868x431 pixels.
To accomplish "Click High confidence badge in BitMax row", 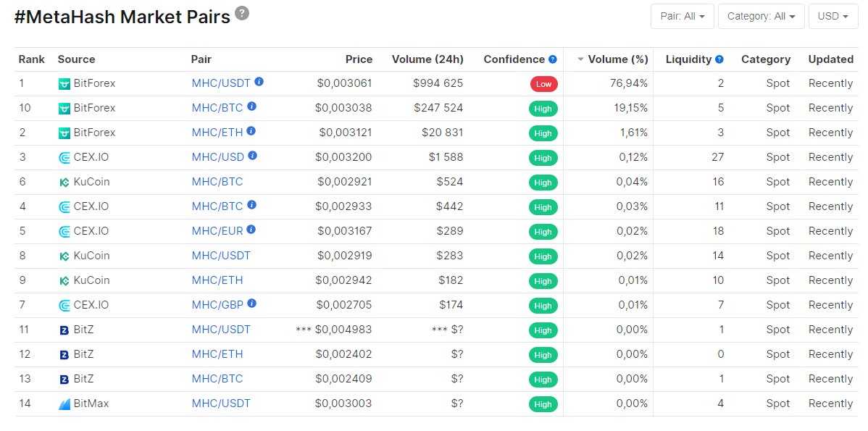I will 543,404.
